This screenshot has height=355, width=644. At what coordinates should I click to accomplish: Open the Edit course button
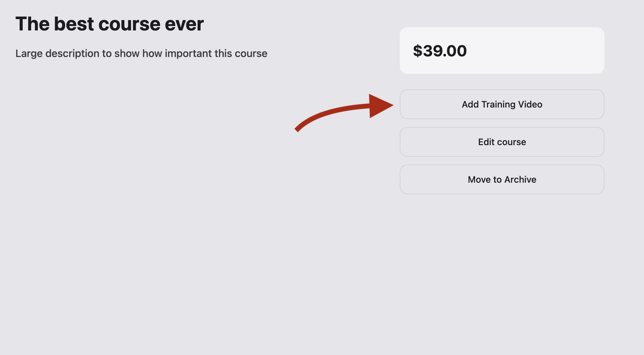coord(502,142)
